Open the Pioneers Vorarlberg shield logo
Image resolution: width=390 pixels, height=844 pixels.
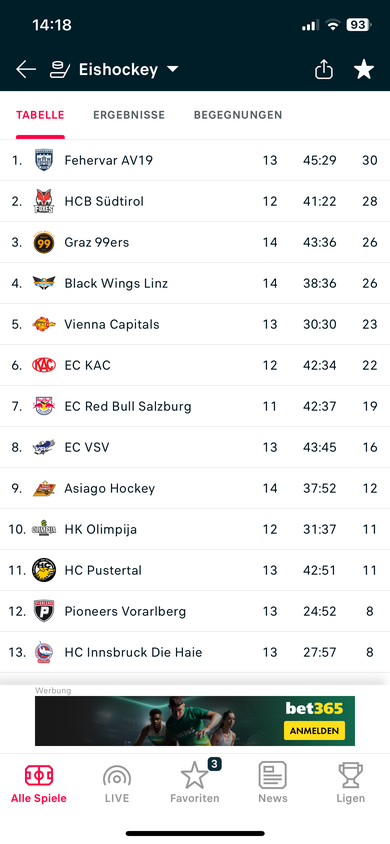(44, 611)
